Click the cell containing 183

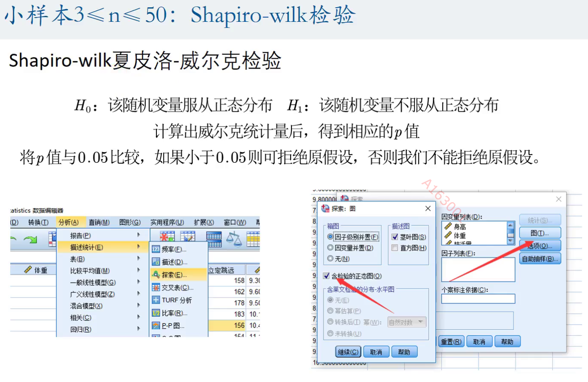(227, 314)
